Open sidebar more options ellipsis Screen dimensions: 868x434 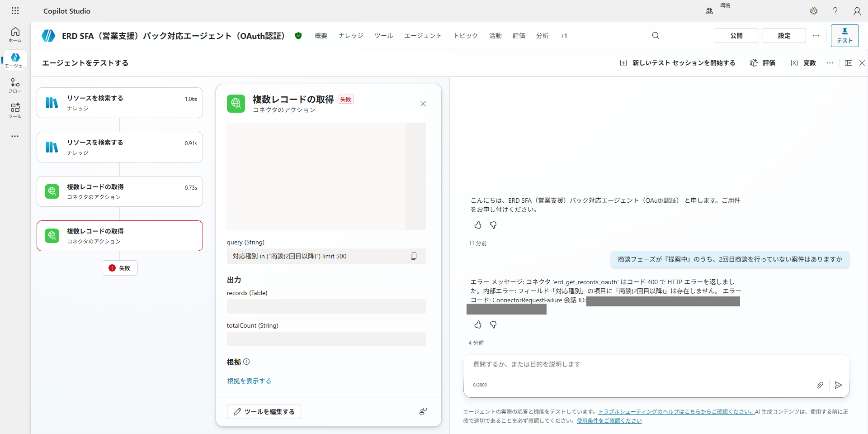point(15,136)
